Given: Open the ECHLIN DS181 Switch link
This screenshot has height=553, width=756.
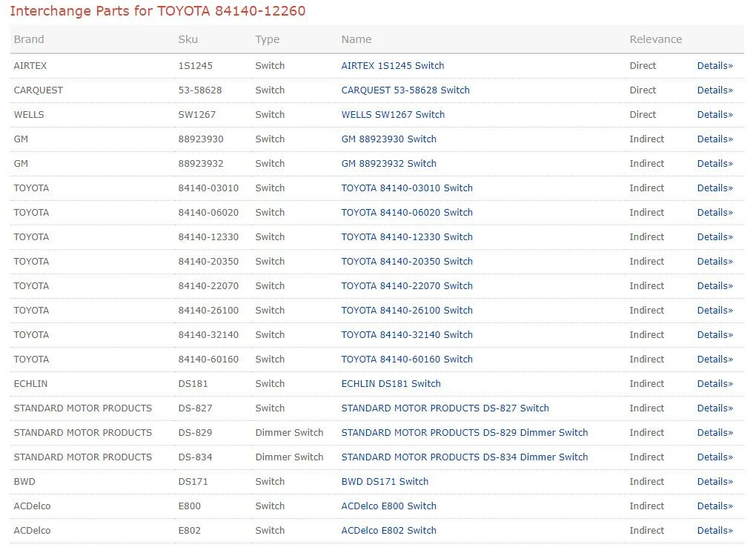Looking at the screenshot, I should [x=391, y=384].
